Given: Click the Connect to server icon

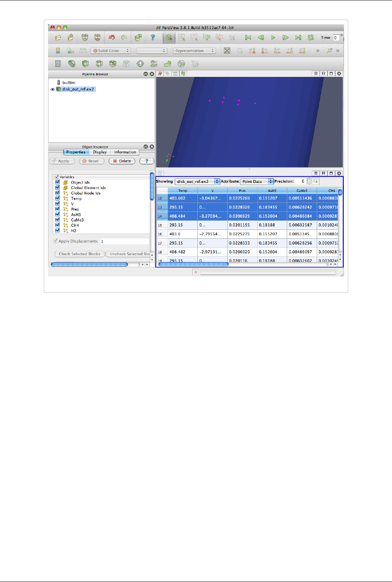Looking at the screenshot, I should 85,38.
